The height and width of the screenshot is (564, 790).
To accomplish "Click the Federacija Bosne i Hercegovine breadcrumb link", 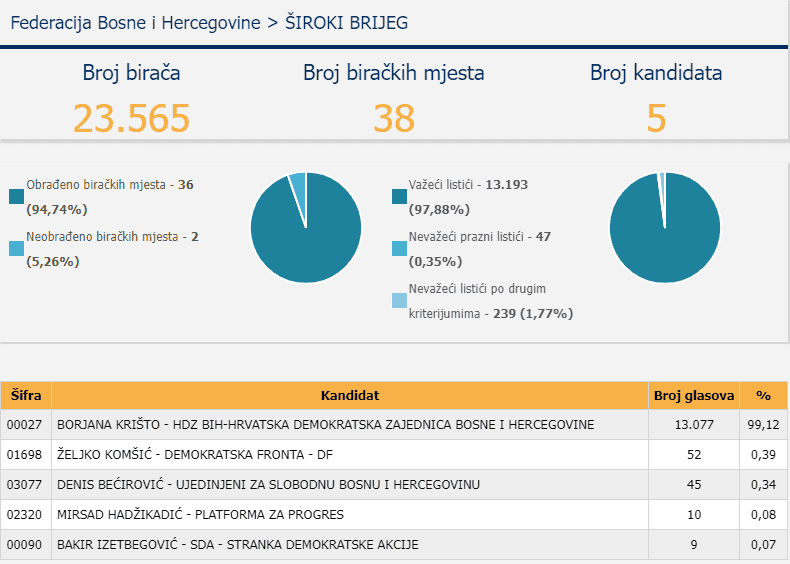I will point(135,22).
